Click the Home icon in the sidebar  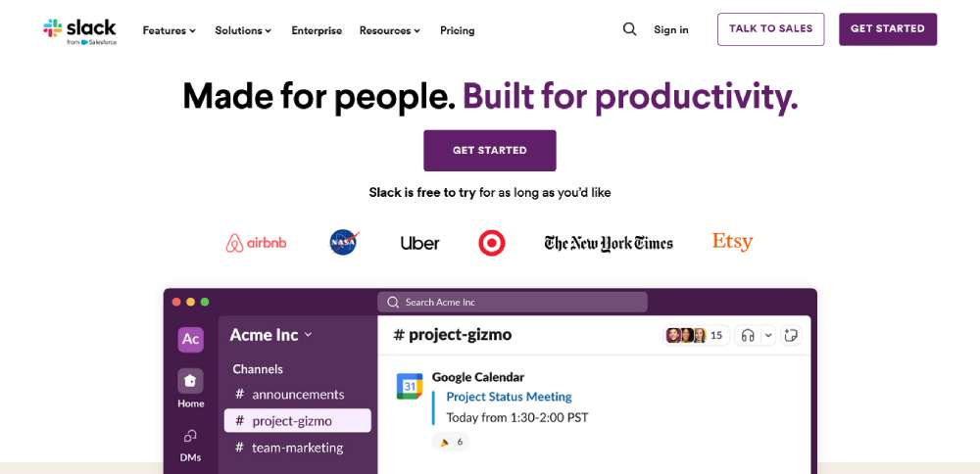click(x=191, y=381)
